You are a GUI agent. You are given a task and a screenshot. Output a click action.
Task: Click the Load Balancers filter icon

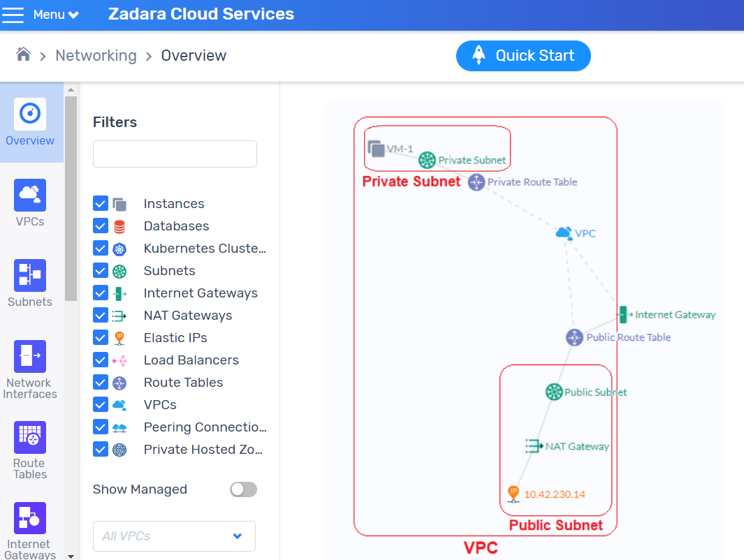point(119,361)
